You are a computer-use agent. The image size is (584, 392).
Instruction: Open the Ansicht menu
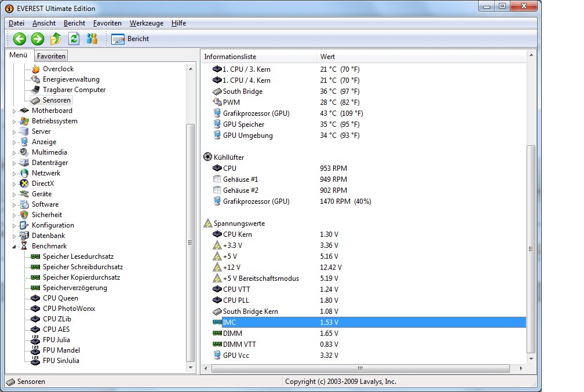pos(44,23)
